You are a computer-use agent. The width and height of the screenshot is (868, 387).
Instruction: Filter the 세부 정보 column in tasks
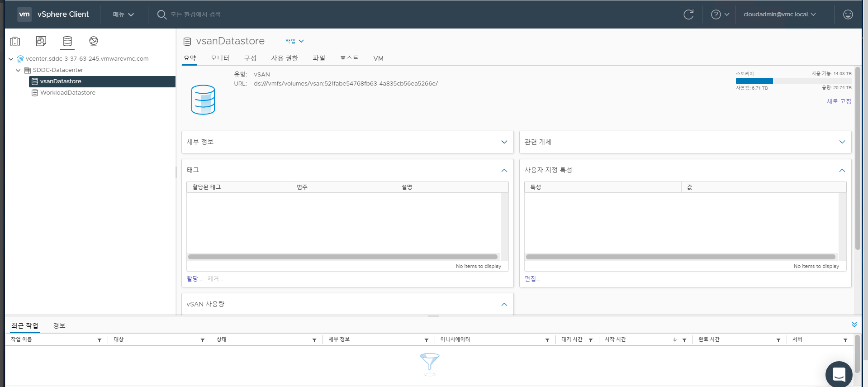tap(427, 340)
